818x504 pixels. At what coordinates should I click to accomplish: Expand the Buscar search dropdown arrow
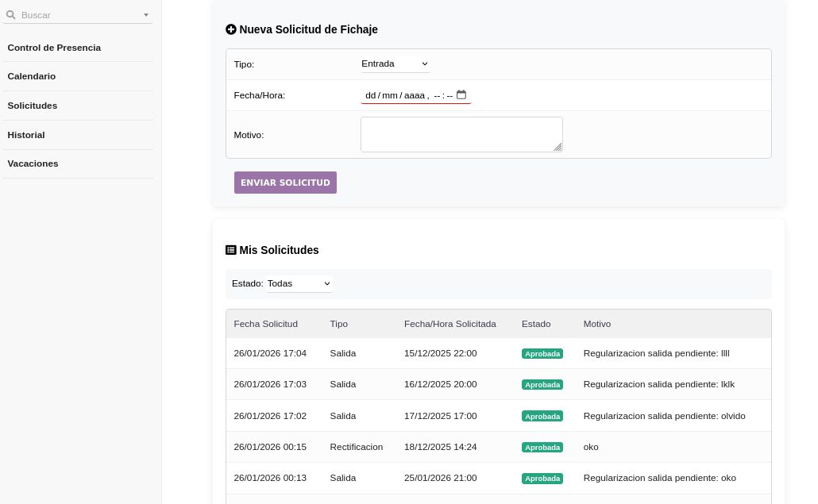click(x=146, y=15)
